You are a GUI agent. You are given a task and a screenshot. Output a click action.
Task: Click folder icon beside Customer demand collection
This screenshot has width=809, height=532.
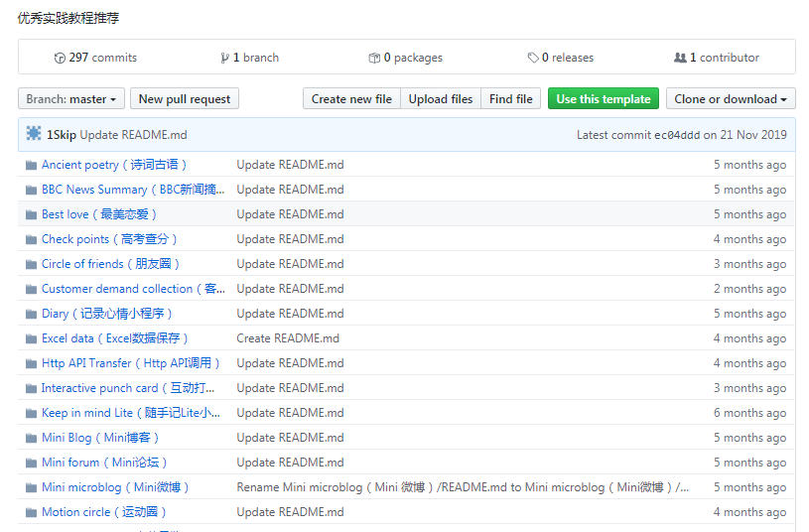click(x=32, y=289)
